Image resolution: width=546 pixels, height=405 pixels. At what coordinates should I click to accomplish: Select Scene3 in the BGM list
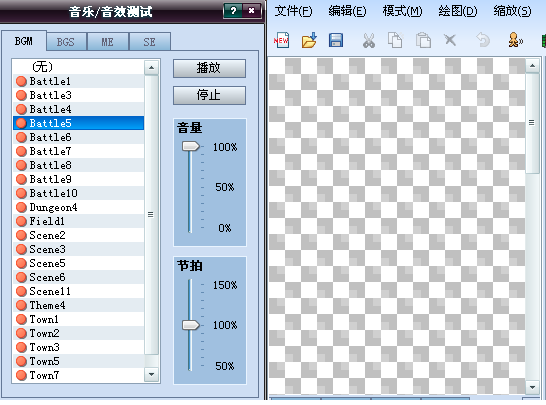point(78,249)
